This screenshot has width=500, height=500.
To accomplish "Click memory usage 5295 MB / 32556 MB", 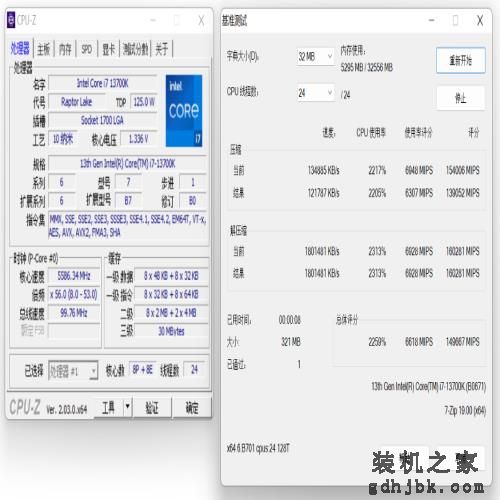I will coord(367,68).
